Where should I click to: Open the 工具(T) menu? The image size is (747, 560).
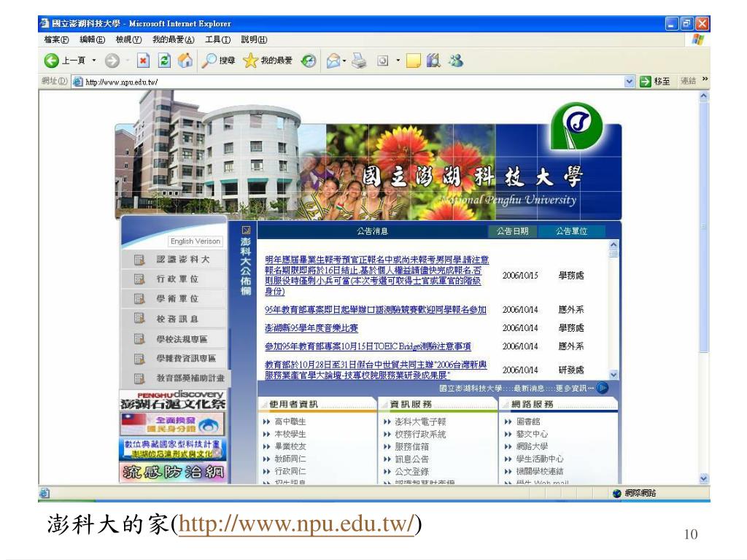pos(217,39)
